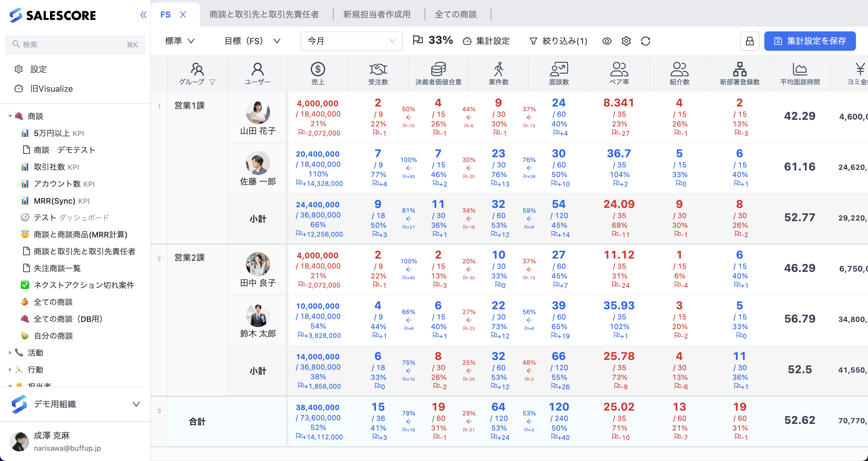Open 失注商談一覧 item

click(x=51, y=268)
